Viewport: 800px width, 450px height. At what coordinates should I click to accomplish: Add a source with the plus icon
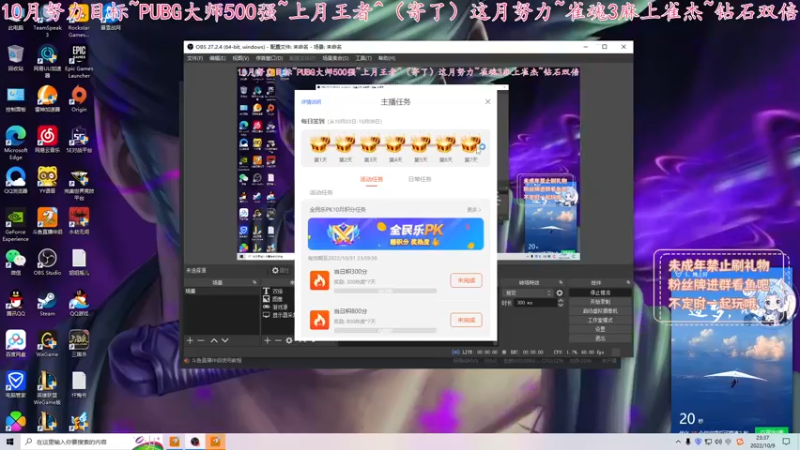pyautogui.click(x=267, y=340)
